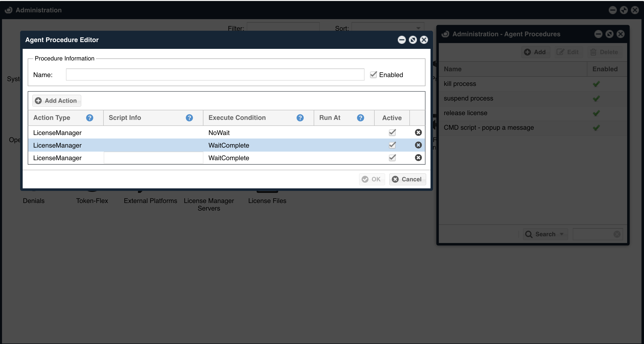The height and width of the screenshot is (344, 644).
Task: Remove the NoWait action with its X icon
Action: point(418,132)
